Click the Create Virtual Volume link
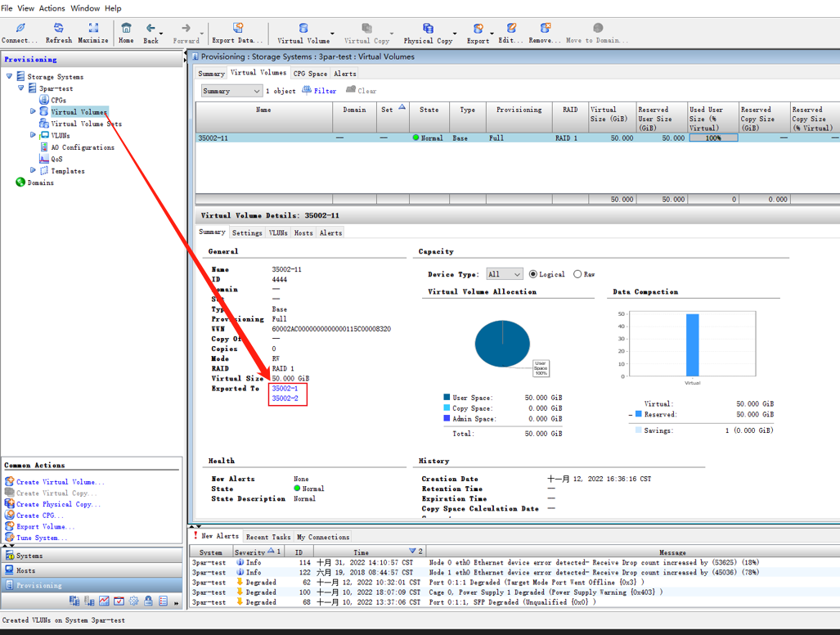 pyautogui.click(x=60, y=482)
